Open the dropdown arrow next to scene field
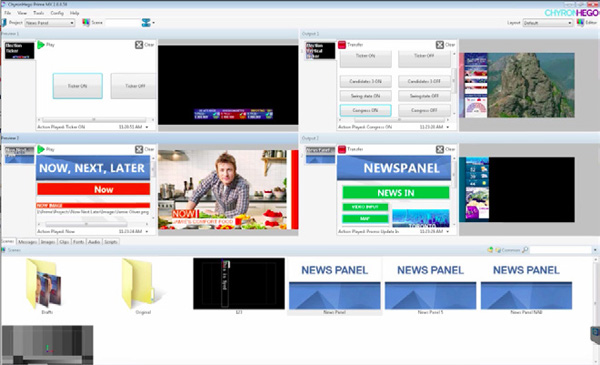Viewport: 600px width, 365px height. click(x=153, y=23)
